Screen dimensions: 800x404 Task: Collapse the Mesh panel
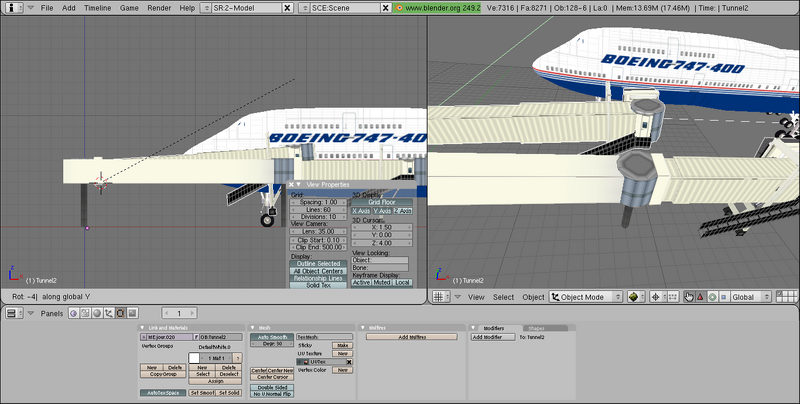point(253,328)
